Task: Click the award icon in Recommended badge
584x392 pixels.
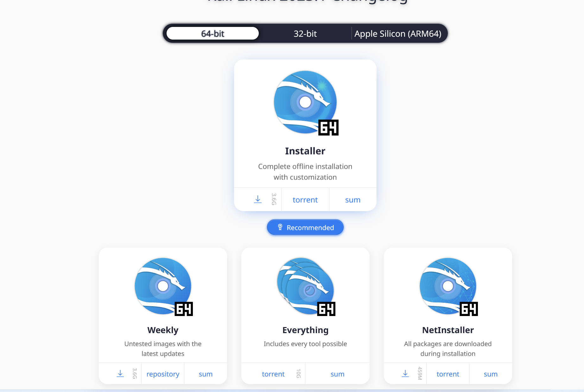Action: point(280,227)
